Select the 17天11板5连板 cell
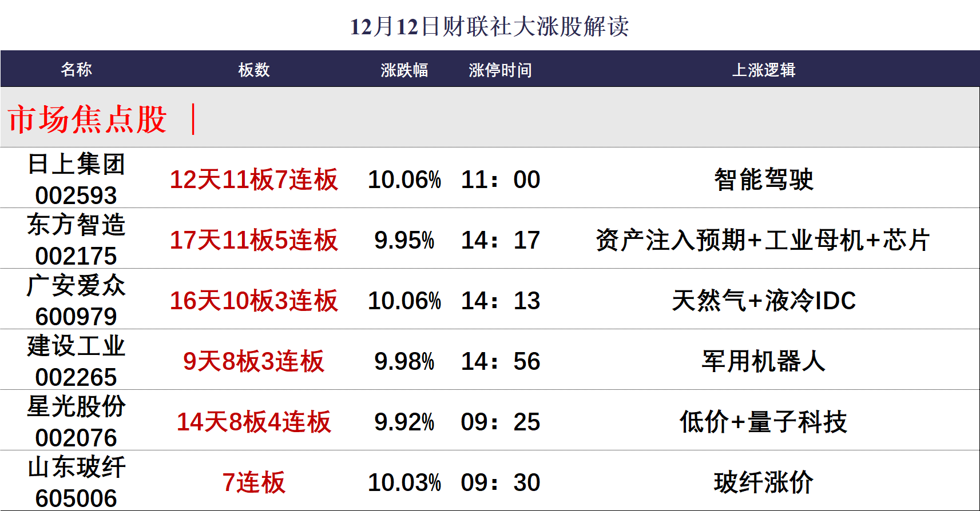 (253, 240)
